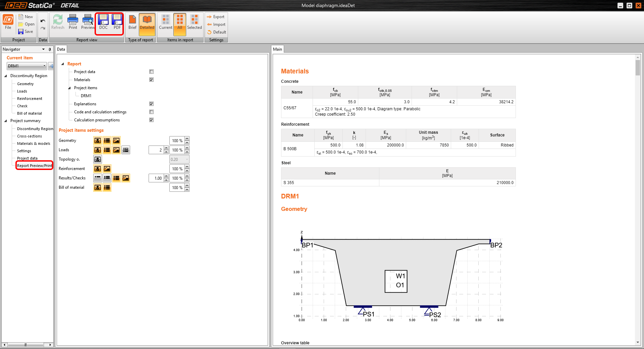Include only Selected items in report
This screenshot has width=644, height=349.
(x=194, y=22)
